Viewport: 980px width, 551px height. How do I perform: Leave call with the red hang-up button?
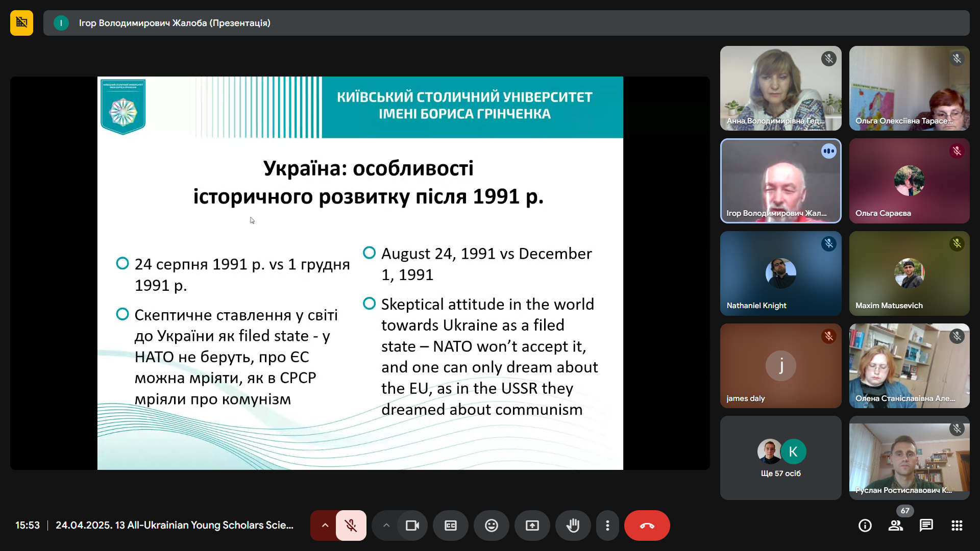pos(647,525)
